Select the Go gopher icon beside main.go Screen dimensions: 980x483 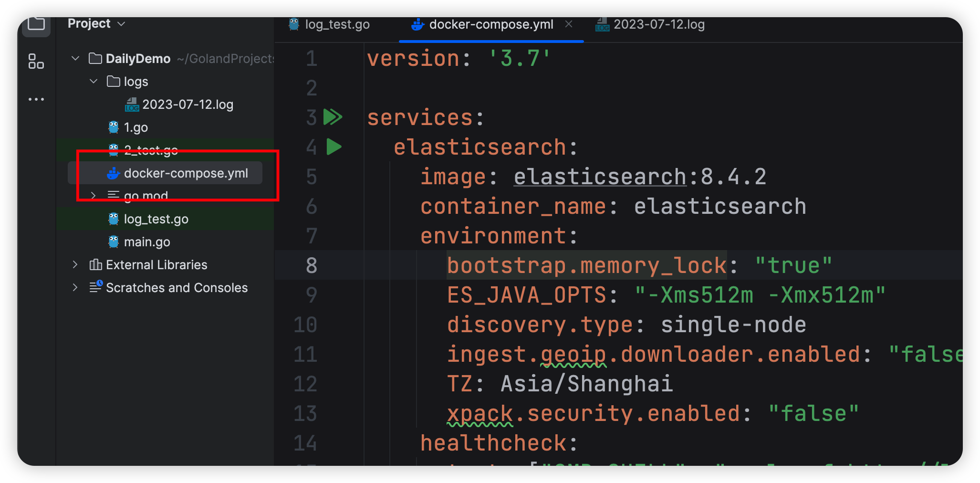click(x=113, y=242)
